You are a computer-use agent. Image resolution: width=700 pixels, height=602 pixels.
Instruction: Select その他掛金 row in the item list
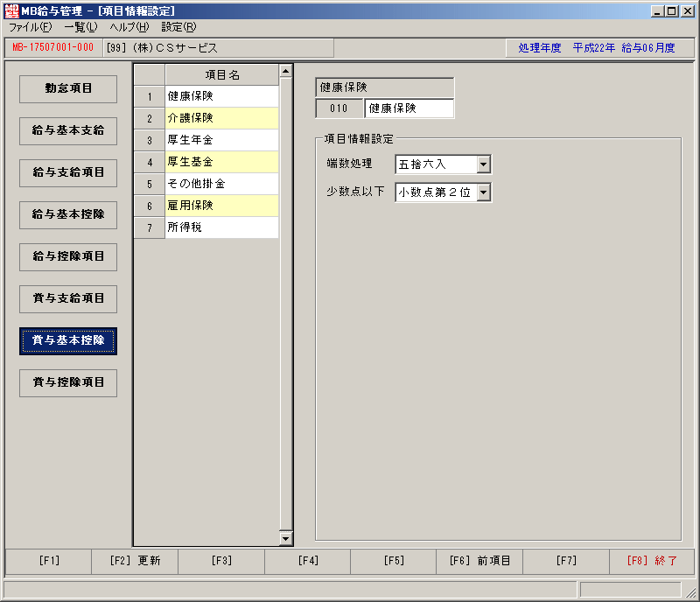(222, 184)
